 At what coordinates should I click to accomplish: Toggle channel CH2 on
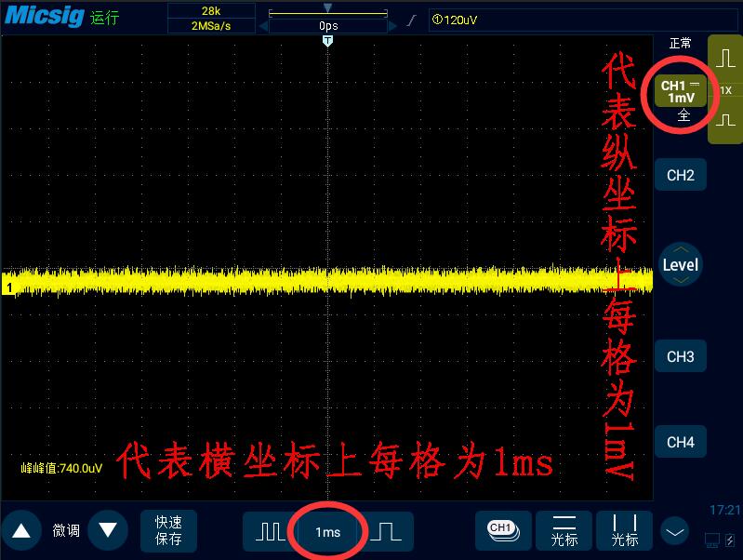point(681,176)
